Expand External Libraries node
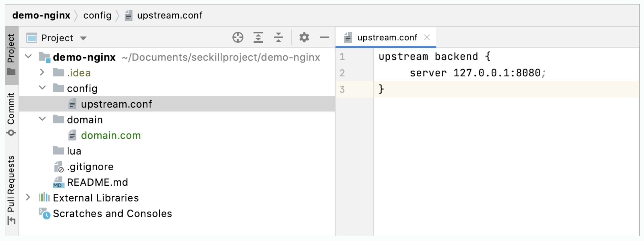The height and width of the screenshot is (241, 644). click(28, 197)
